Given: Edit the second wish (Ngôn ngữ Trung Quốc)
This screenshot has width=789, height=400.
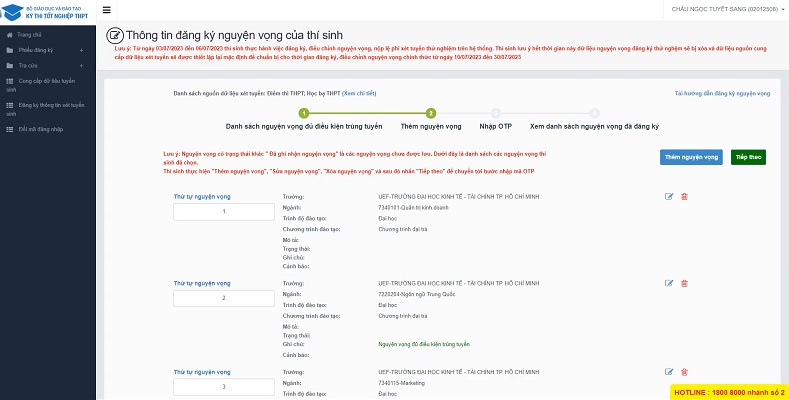Looking at the screenshot, I should click(x=669, y=284).
